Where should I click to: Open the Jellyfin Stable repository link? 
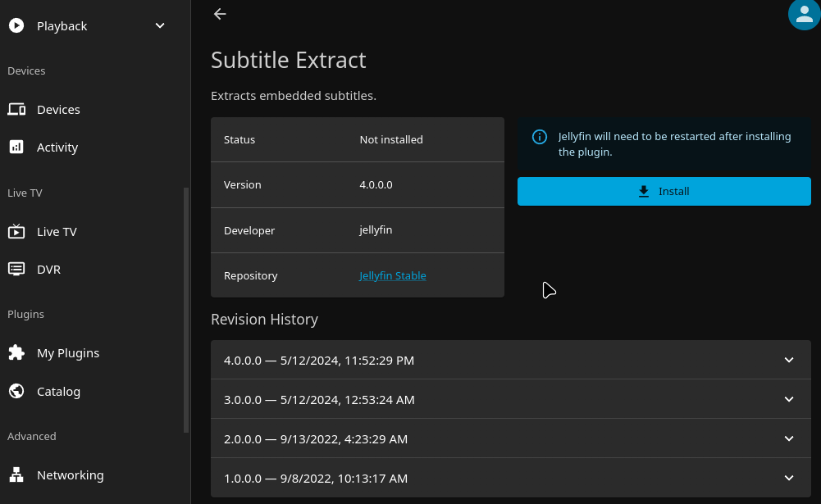pyautogui.click(x=392, y=275)
